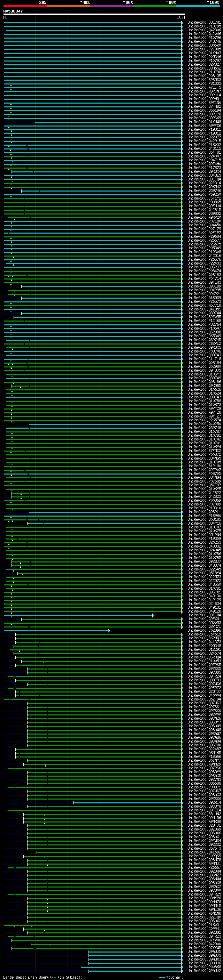Viewport: 223px width, 980px height.
Task: Select the green ~80% legend color band
Action: (x=155, y=6)
